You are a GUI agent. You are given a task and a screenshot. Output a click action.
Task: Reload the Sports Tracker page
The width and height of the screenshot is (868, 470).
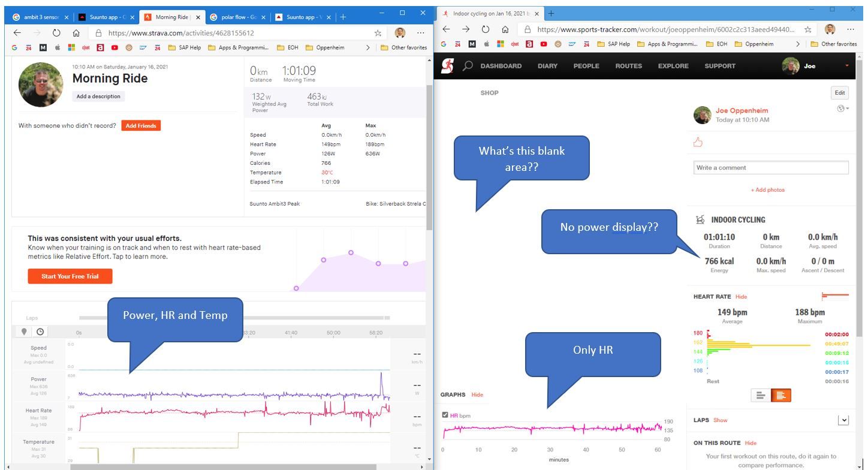point(486,29)
